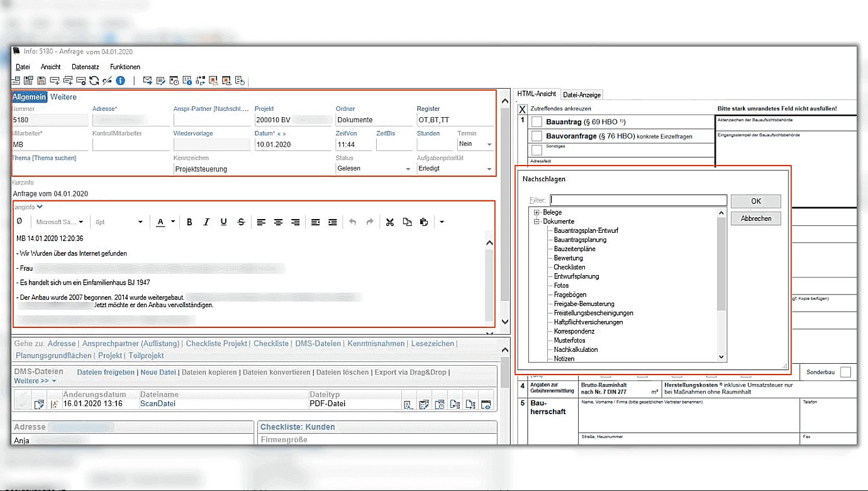The width and height of the screenshot is (868, 491).
Task: Check the Bauantrag checkbox
Action: pyautogui.click(x=537, y=121)
